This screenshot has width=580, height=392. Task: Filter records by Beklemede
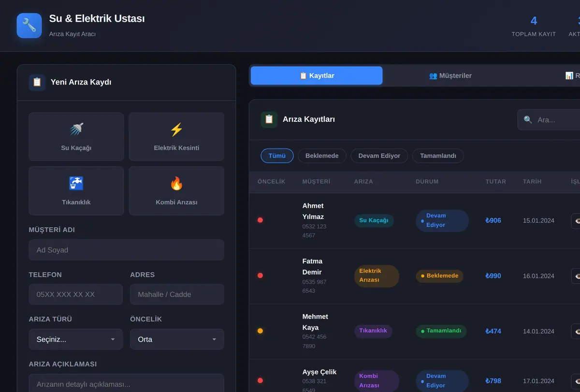[322, 156]
